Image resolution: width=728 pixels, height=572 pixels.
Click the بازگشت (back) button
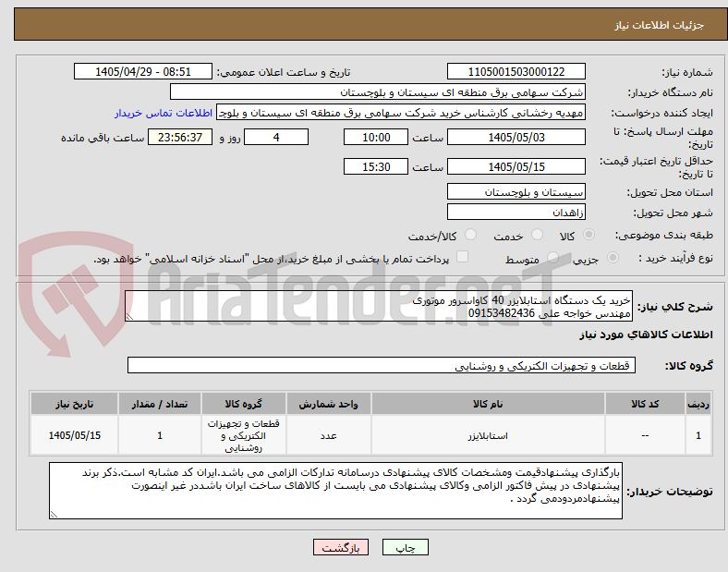pos(341,547)
